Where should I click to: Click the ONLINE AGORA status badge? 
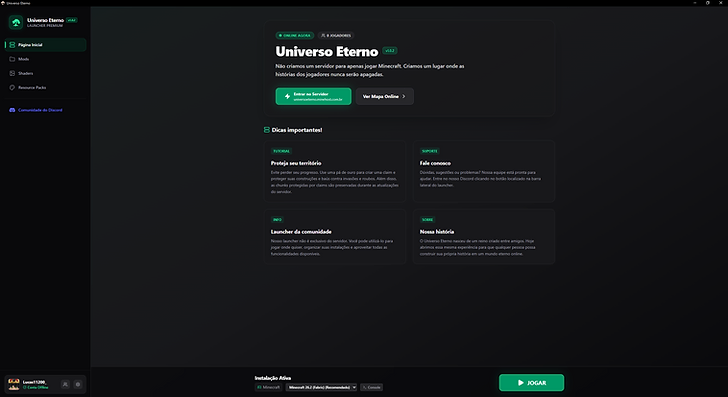pyautogui.click(x=295, y=35)
